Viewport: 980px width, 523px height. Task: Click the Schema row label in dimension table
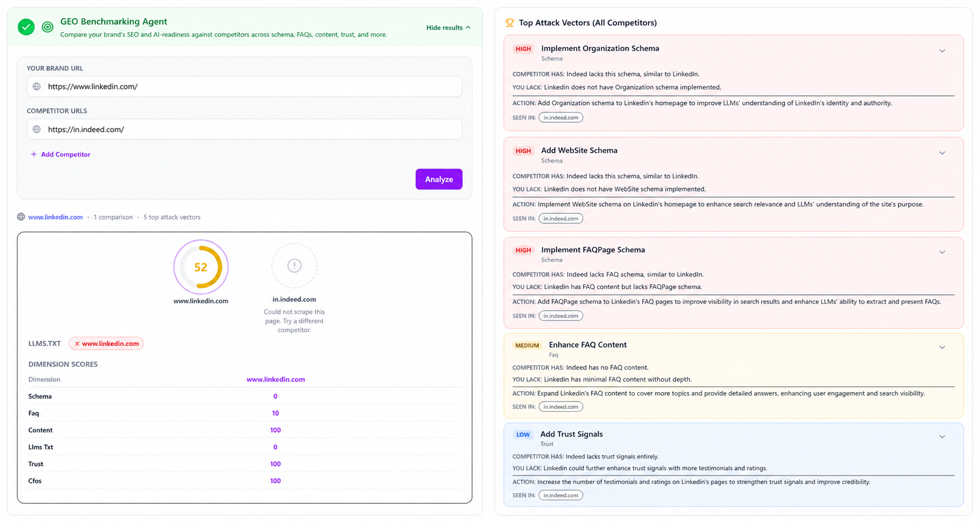[x=40, y=397]
